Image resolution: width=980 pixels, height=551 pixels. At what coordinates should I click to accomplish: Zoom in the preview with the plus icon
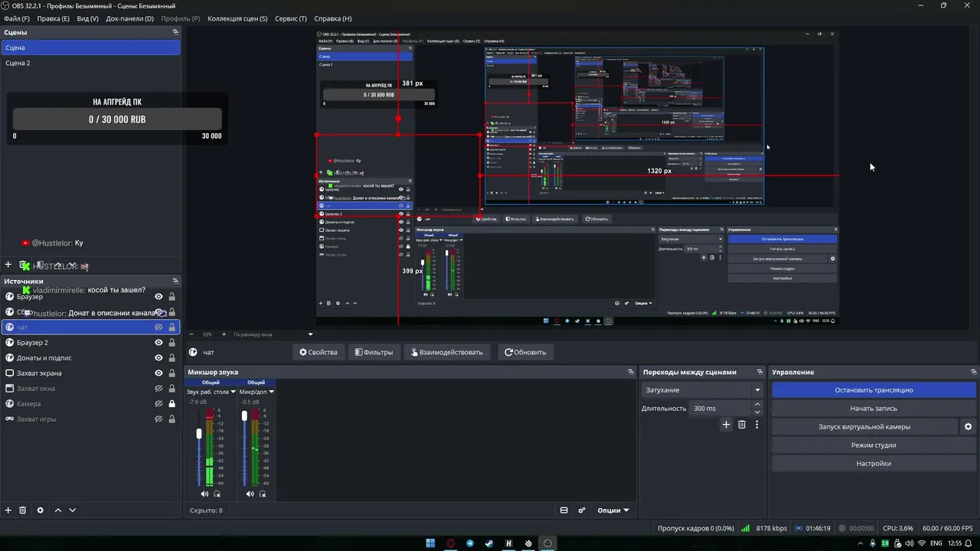224,334
